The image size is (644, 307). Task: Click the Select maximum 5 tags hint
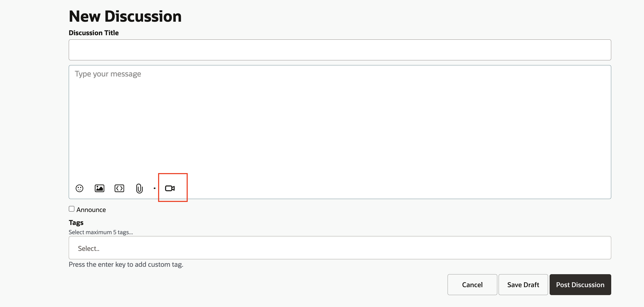tap(101, 232)
